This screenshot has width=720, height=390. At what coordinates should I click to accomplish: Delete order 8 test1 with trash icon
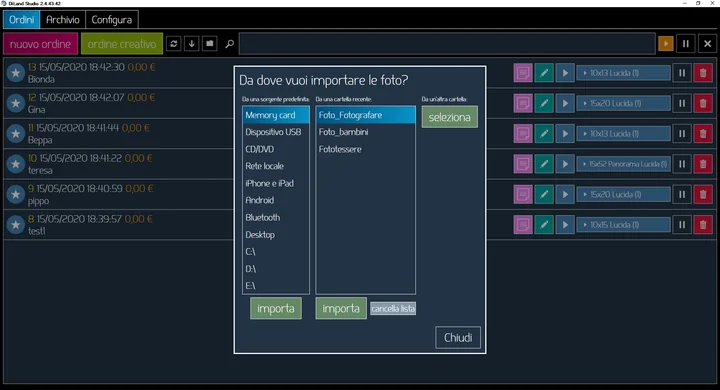click(703, 225)
